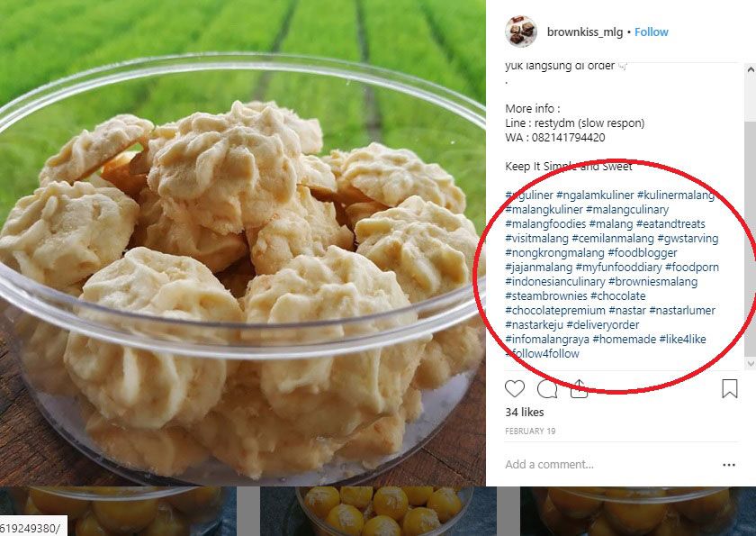The image size is (756, 536).
Task: Open brownkiss_mlg profile picture
Action: [521, 32]
